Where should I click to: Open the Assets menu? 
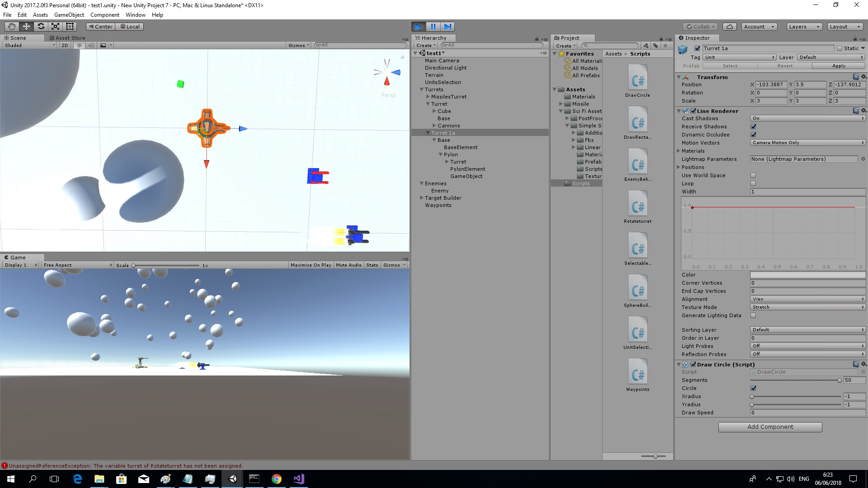(x=40, y=15)
